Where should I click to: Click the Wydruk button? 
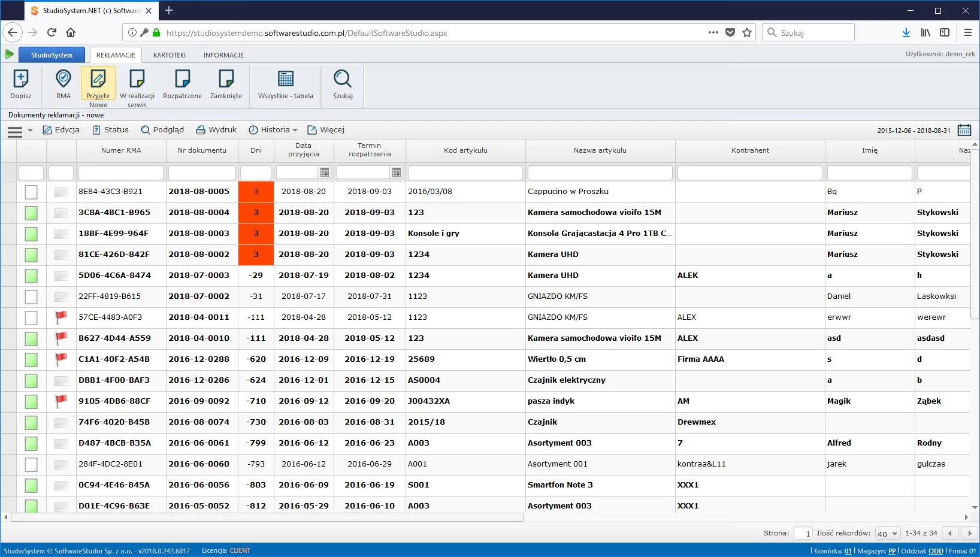216,130
